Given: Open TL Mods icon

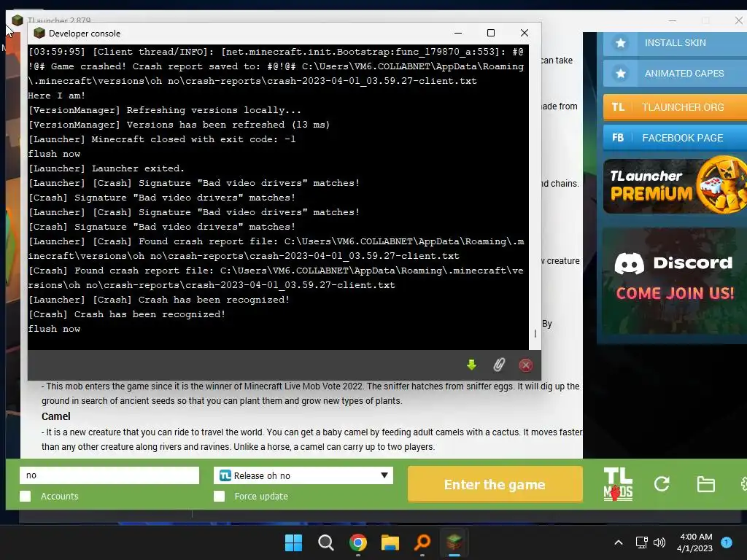Looking at the screenshot, I should click(618, 484).
